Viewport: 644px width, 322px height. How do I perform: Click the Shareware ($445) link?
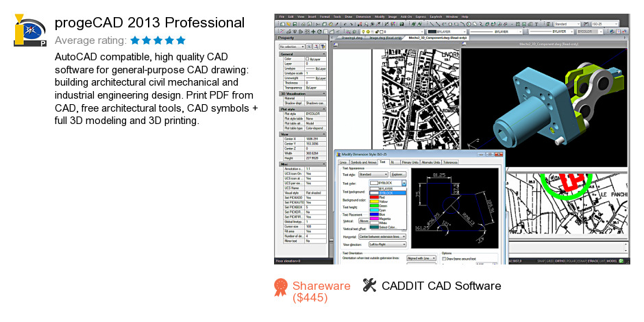coord(321,292)
